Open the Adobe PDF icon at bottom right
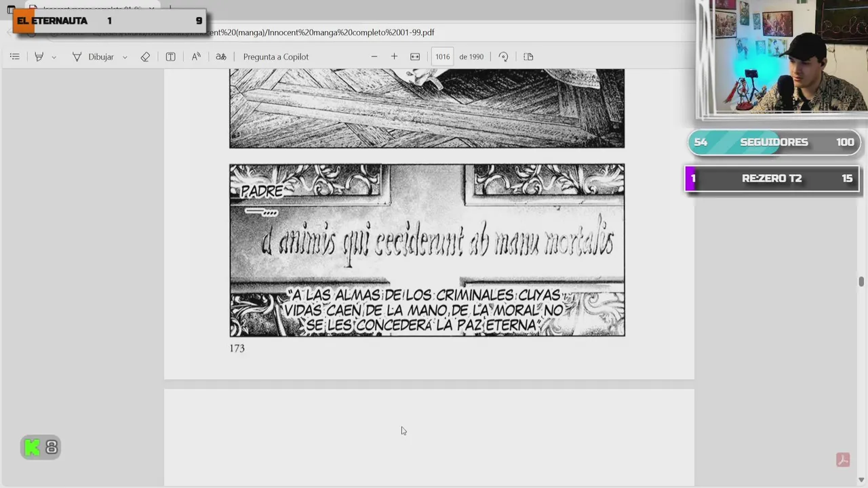Viewport: 868px width, 488px height. (x=843, y=460)
